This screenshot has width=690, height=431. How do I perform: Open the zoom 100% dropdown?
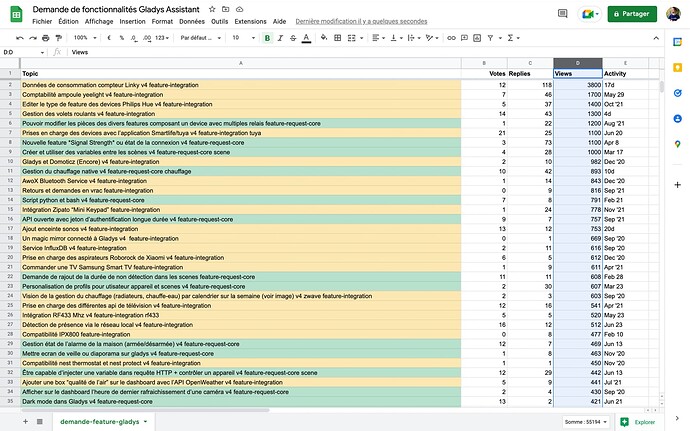[x=84, y=37]
